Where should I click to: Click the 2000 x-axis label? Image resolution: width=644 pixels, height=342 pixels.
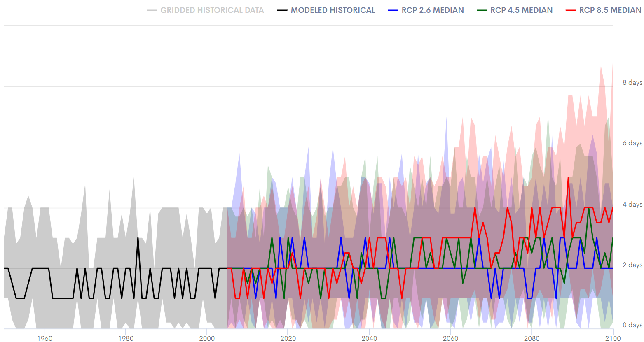tap(207, 338)
